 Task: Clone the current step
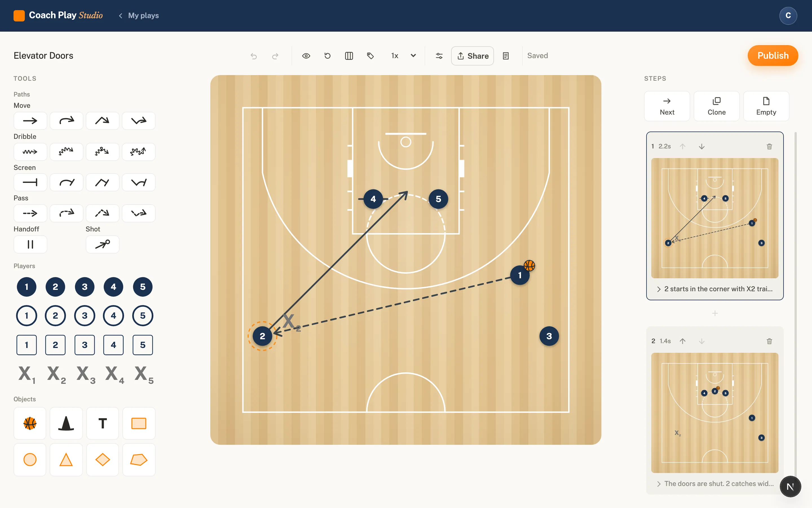716,106
